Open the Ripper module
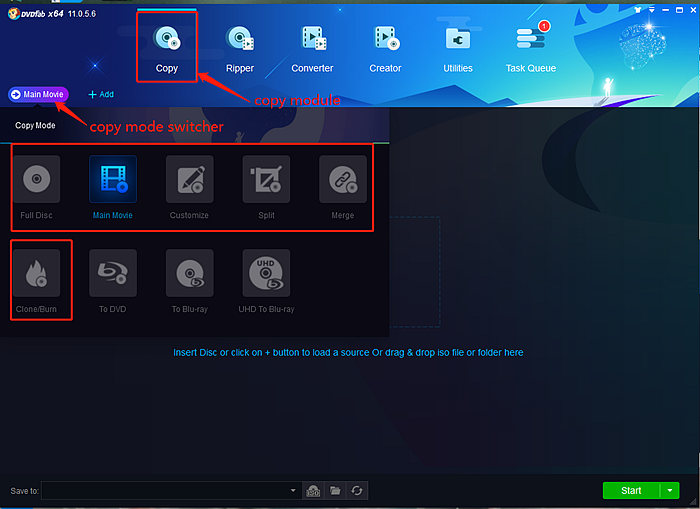700x509 pixels. (x=240, y=48)
